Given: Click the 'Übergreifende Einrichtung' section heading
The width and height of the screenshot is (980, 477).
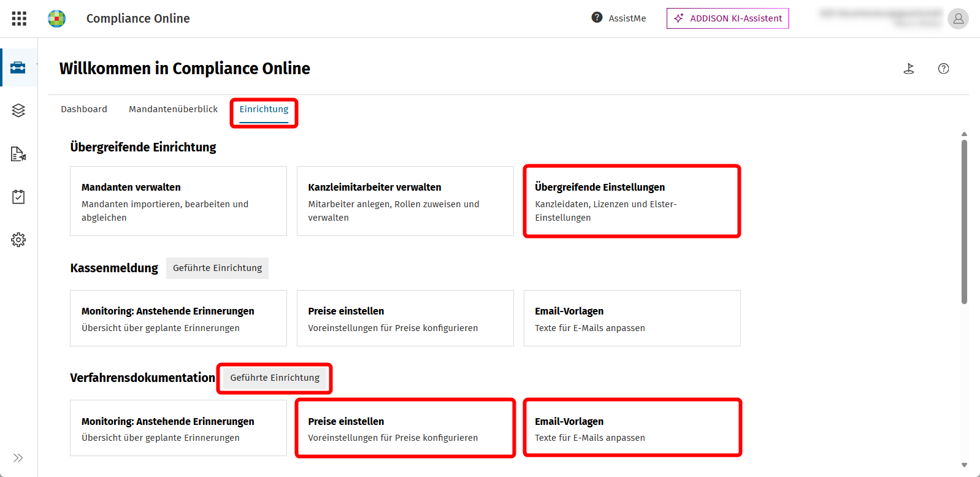Looking at the screenshot, I should [x=143, y=147].
